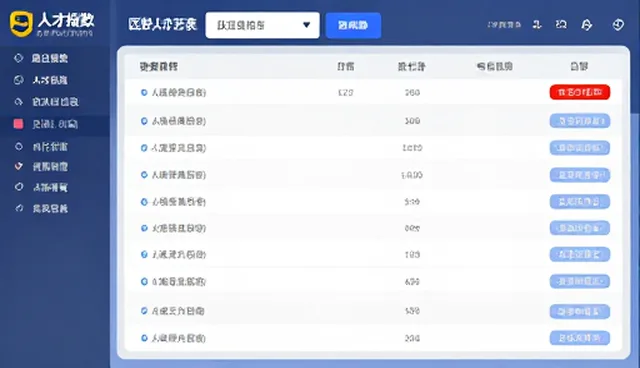Click the blue circle icon in the eighth table row
The image size is (640, 368).
pos(144,282)
